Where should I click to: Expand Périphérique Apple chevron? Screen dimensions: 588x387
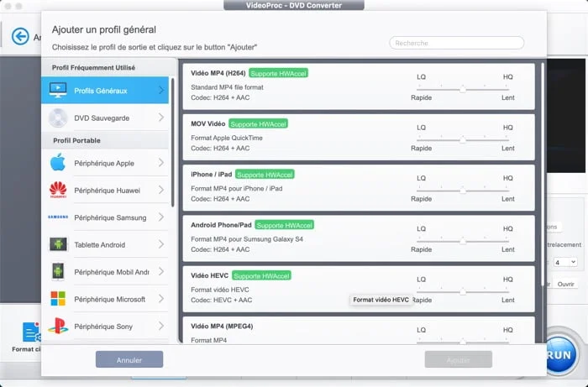click(x=161, y=163)
